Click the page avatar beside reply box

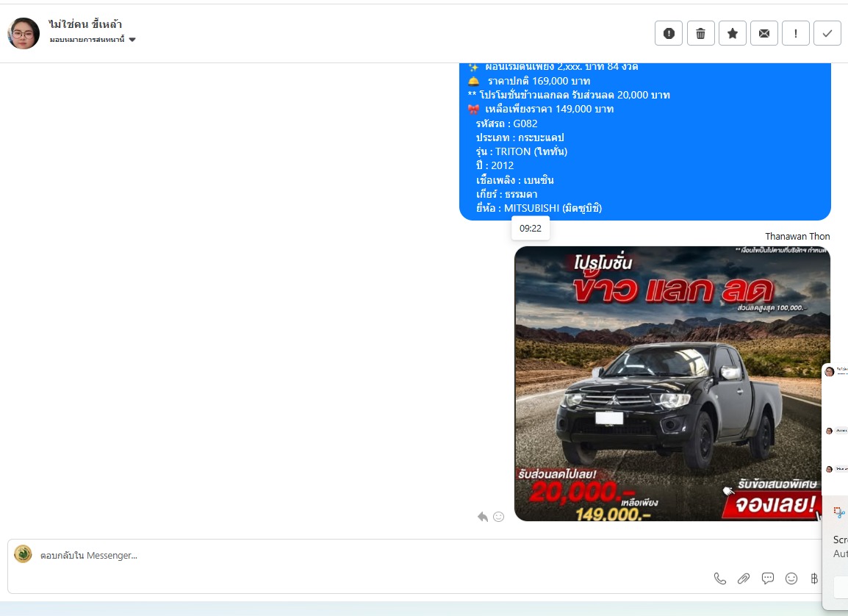(23, 554)
